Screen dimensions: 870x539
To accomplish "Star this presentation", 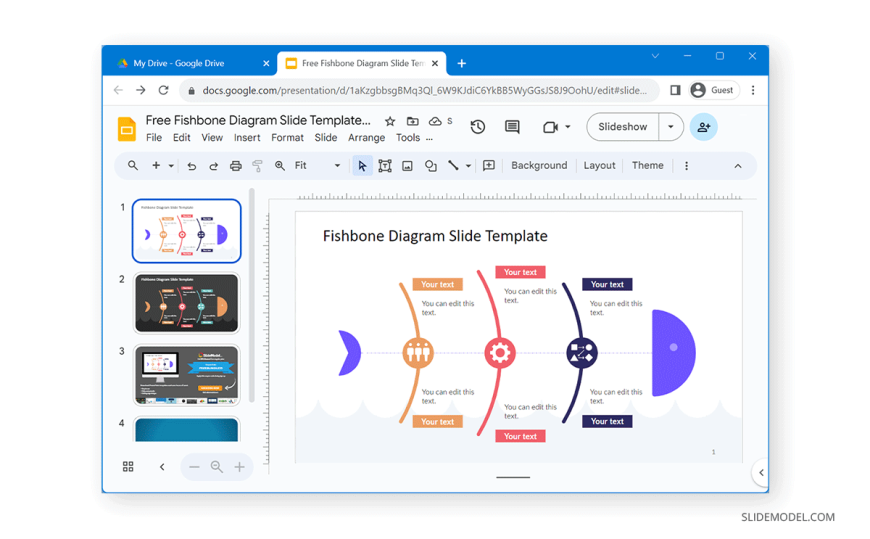I will click(x=390, y=121).
